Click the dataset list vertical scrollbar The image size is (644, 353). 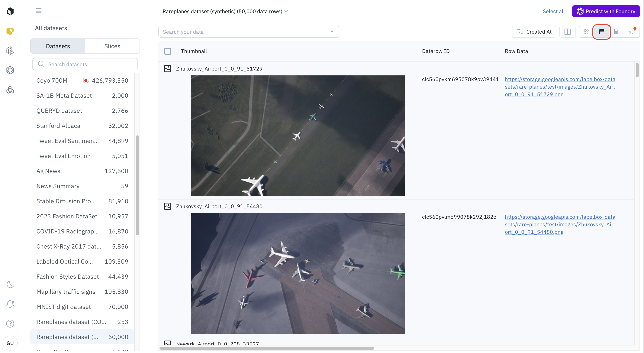tap(137, 185)
